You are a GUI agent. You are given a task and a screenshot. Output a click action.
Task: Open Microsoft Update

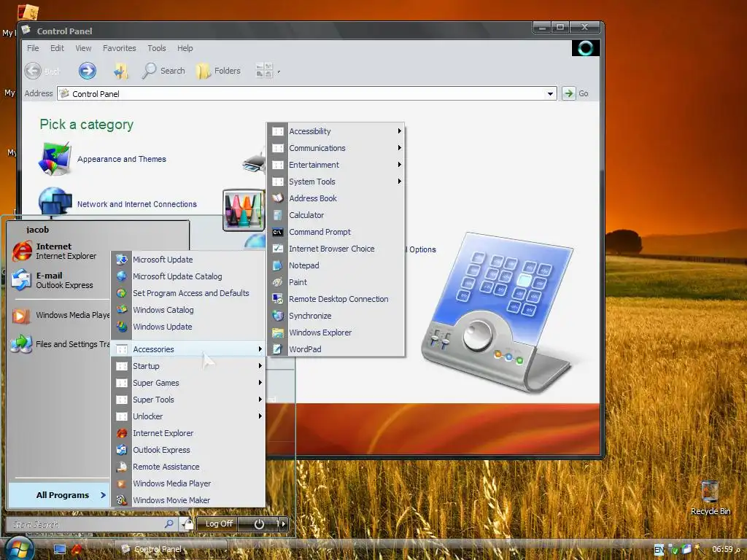tap(189, 260)
